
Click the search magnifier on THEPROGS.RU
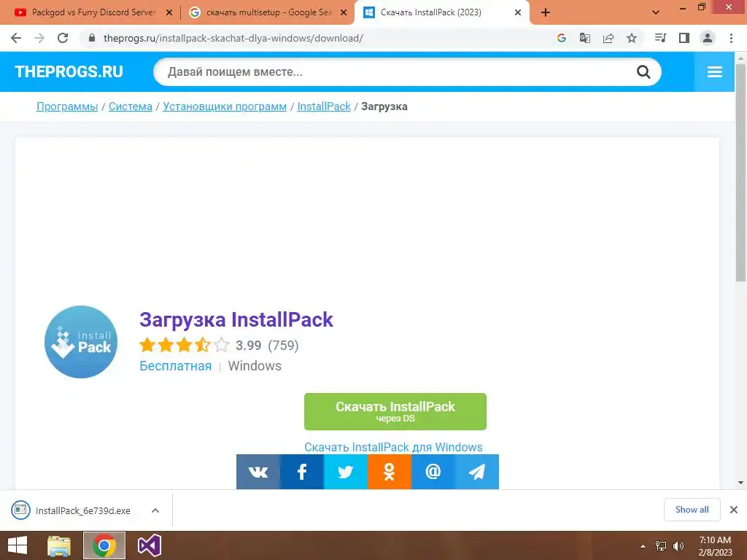point(643,72)
